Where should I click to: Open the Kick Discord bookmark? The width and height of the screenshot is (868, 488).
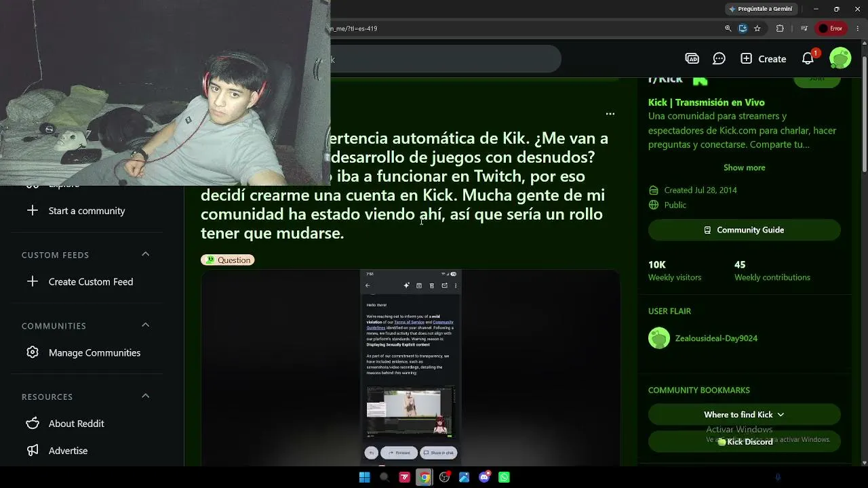745,441
